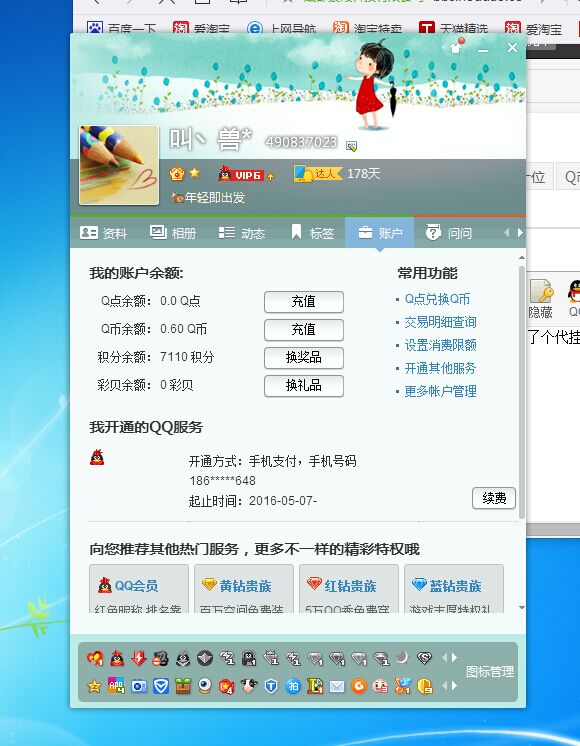Click the green sprout farm box icon

pyautogui.click(x=183, y=686)
